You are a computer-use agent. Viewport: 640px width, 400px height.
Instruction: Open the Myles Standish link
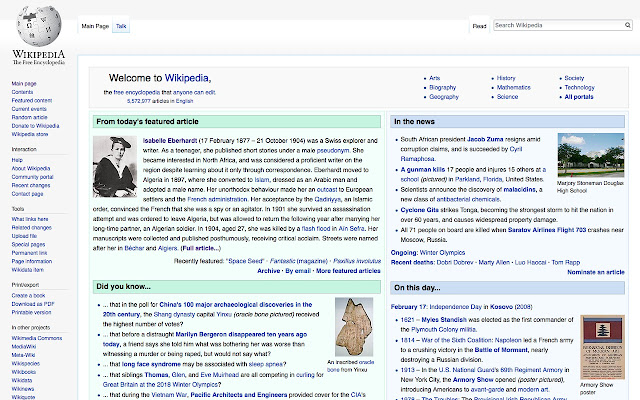pyautogui.click(x=444, y=320)
